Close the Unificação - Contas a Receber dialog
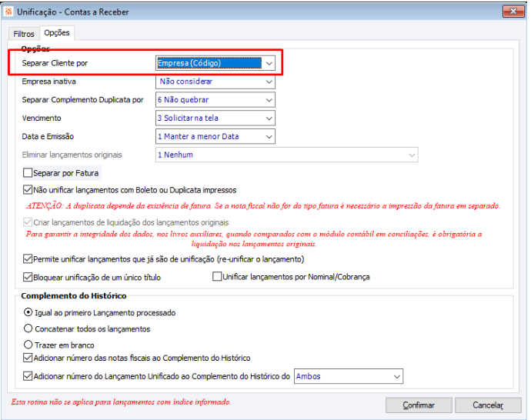This screenshot has height=420, width=531. pyautogui.click(x=513, y=12)
